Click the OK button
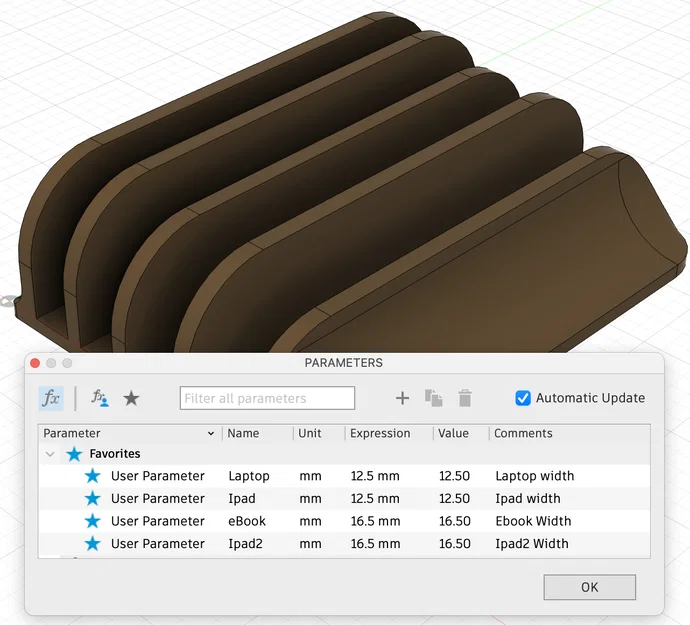Viewport: 690px width, 625px height. tap(590, 587)
